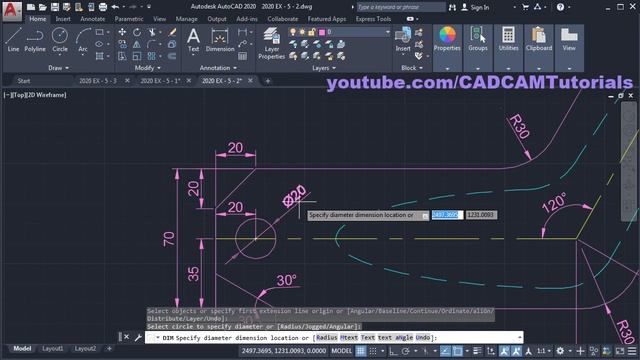
Task: Switch to Layout1 tab
Action: pos(53,349)
